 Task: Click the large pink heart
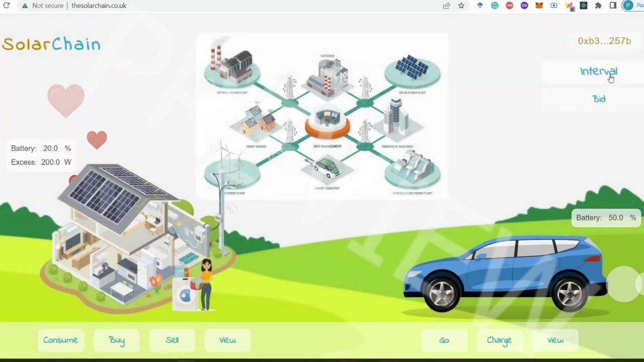[x=66, y=100]
